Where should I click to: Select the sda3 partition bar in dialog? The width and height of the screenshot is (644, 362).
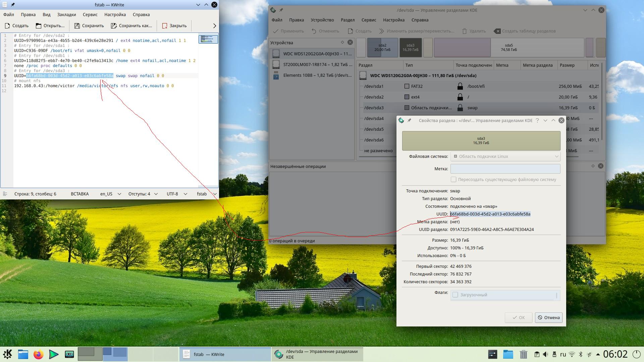click(481, 141)
